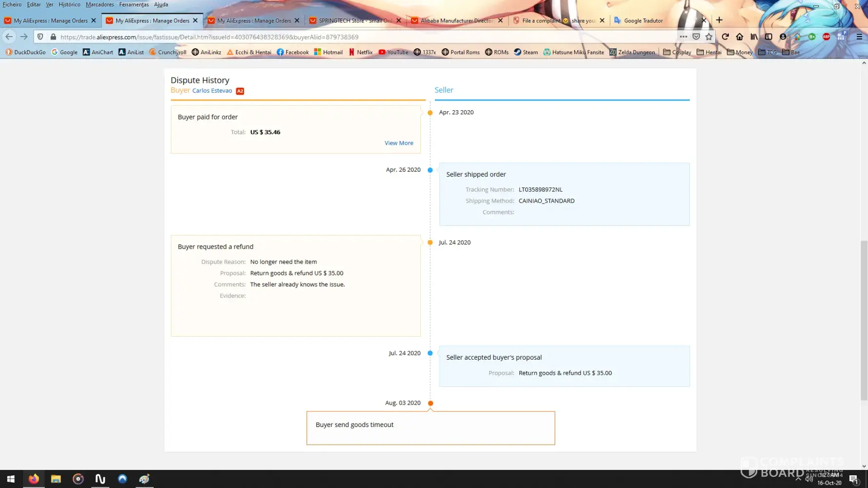Click the taskbar clock date 16-Oct-20

[829, 483]
